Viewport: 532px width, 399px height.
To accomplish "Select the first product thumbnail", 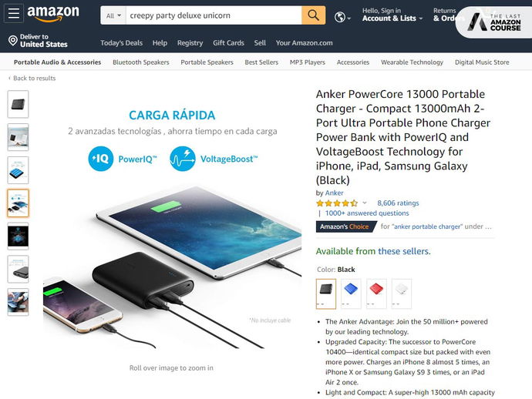I will [18, 104].
